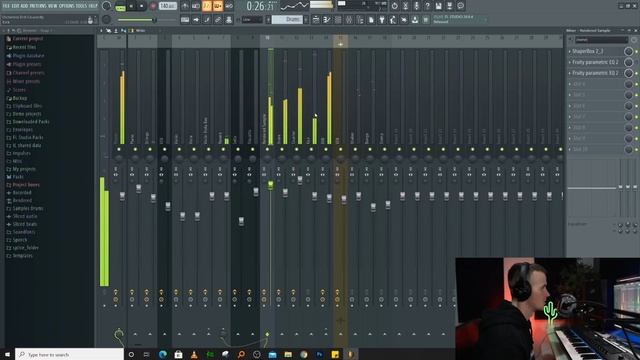Open the audio editor scissors icon
The width and height of the screenshot is (640, 360).
[406, 6]
